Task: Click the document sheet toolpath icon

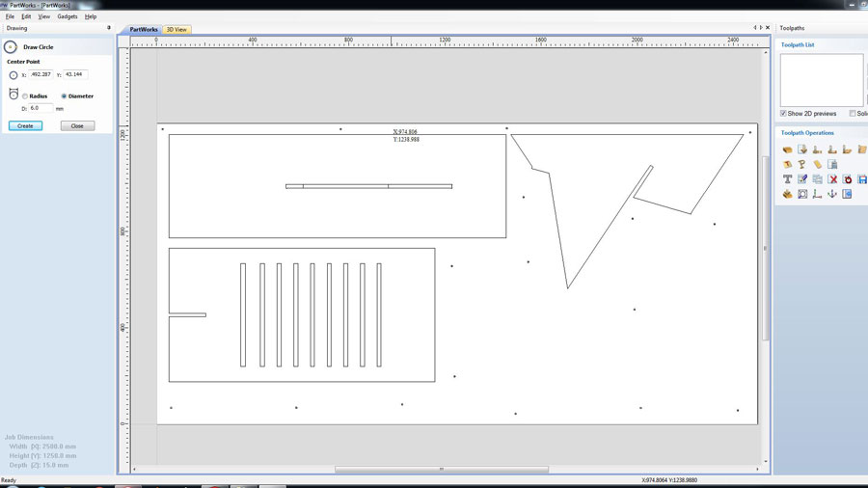Action: pos(832,164)
